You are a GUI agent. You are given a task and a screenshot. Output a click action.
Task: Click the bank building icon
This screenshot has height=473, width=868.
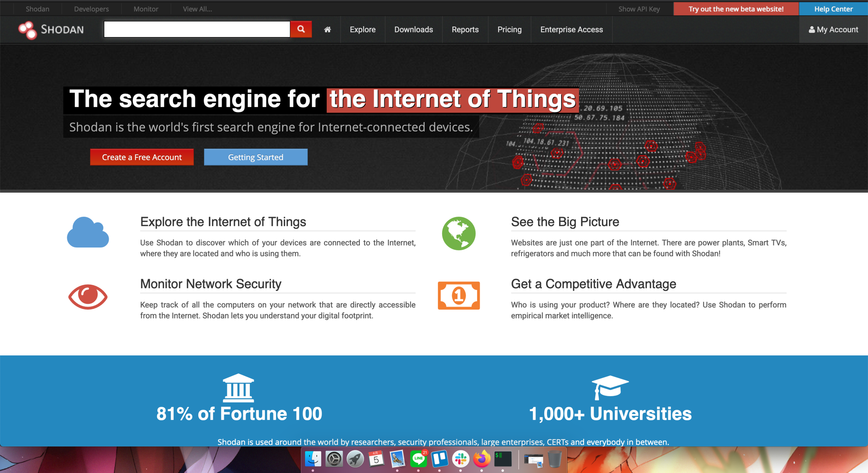point(238,388)
